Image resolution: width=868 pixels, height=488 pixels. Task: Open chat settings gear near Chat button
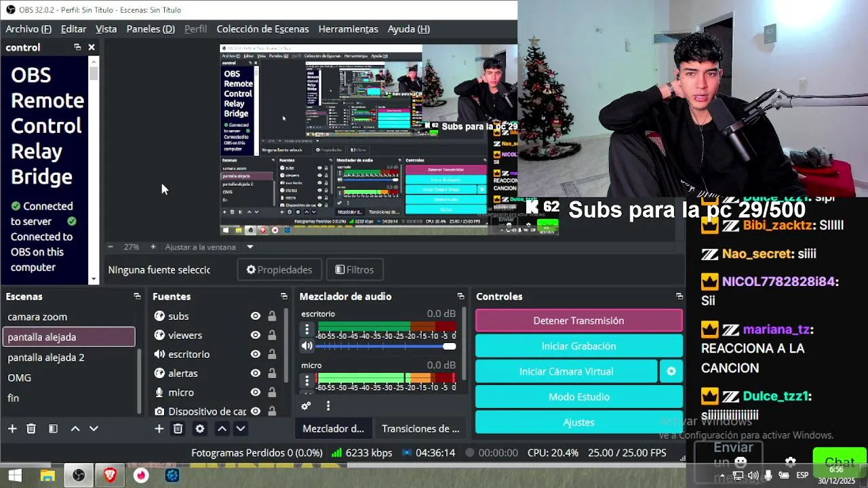[791, 462]
